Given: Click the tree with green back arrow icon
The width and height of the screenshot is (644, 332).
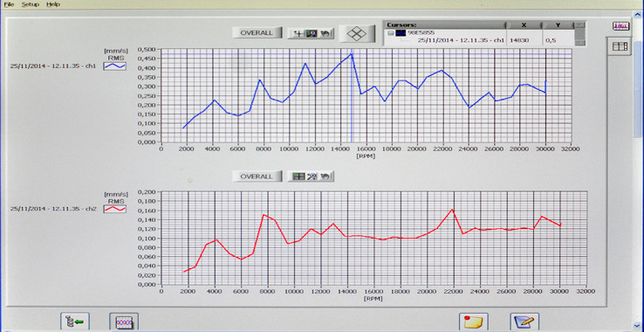Looking at the screenshot, I should coord(75,322).
